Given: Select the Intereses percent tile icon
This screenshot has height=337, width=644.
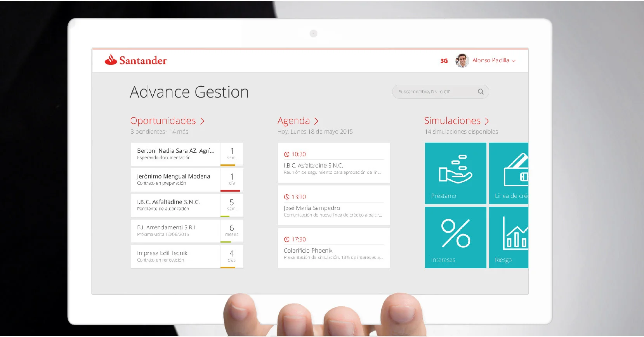Looking at the screenshot, I should [x=455, y=233].
